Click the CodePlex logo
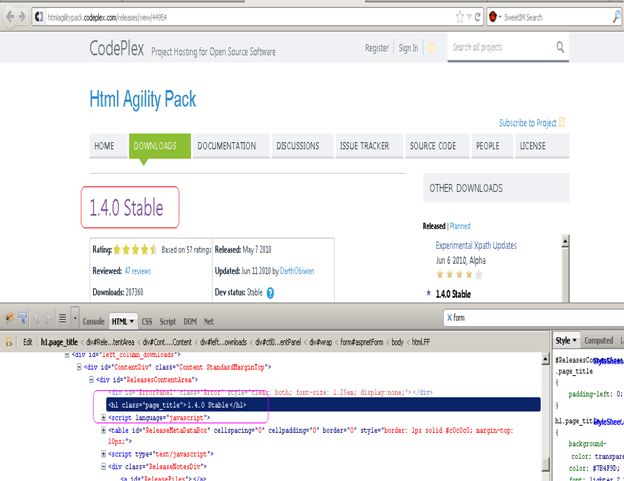Viewport: 624px width, 481px height. 117,49
